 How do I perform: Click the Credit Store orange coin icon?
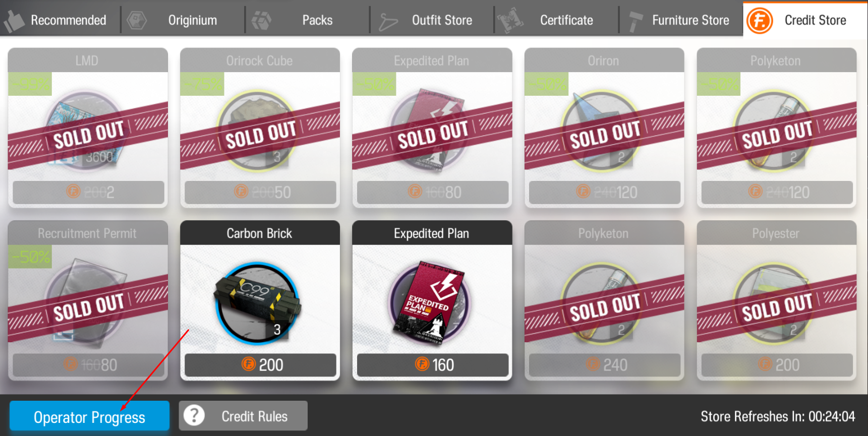(760, 21)
